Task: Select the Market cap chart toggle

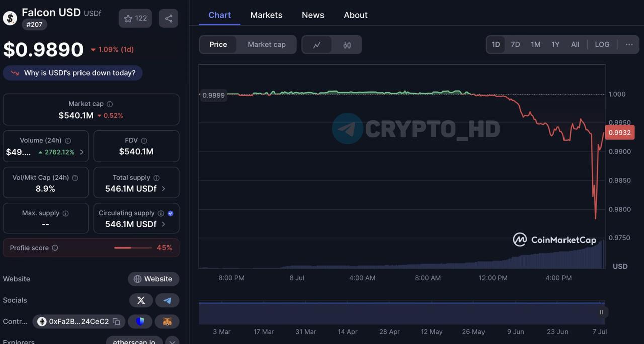Action: [267, 44]
